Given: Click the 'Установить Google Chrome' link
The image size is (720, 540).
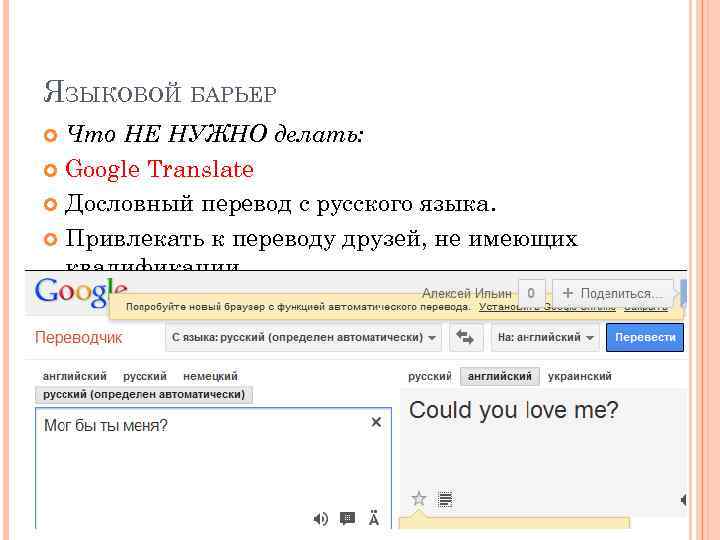Looking at the screenshot, I should (x=547, y=307).
